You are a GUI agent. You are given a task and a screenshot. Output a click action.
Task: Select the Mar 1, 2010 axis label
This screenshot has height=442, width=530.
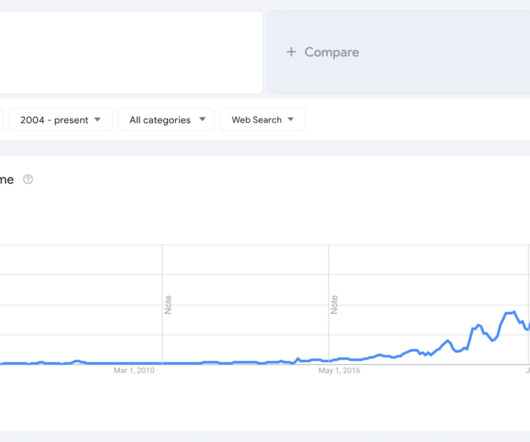click(134, 371)
